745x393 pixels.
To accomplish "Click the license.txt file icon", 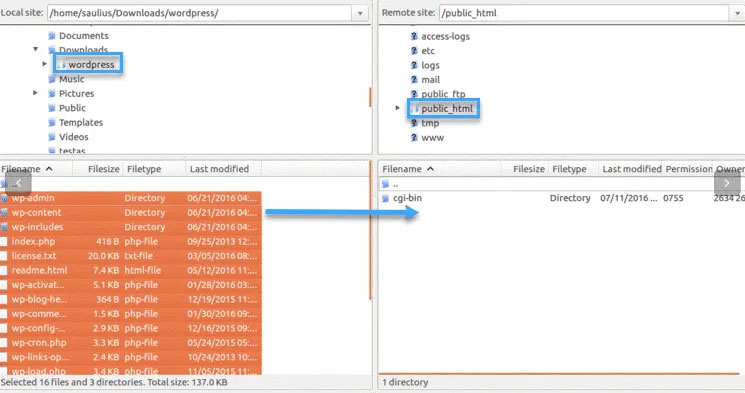I will 4,256.
